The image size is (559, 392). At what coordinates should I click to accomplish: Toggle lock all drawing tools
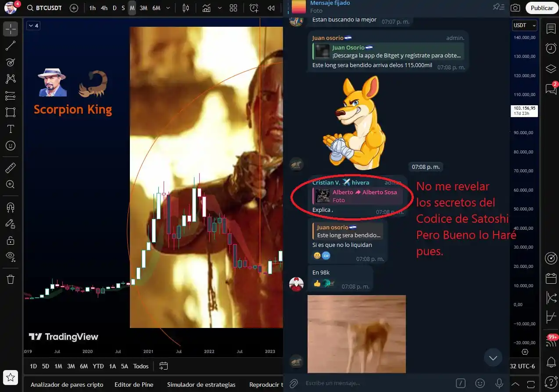pyautogui.click(x=11, y=240)
